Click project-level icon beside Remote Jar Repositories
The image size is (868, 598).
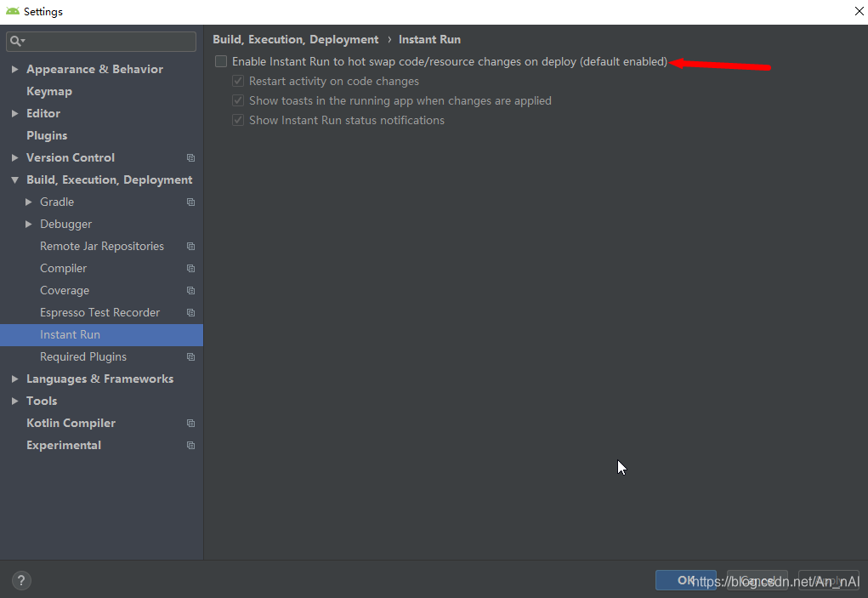pos(191,247)
